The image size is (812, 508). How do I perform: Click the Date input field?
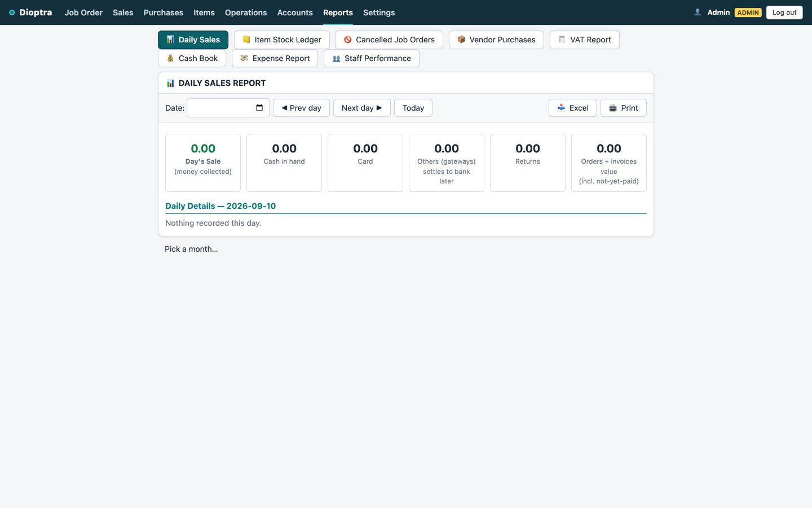coord(228,108)
